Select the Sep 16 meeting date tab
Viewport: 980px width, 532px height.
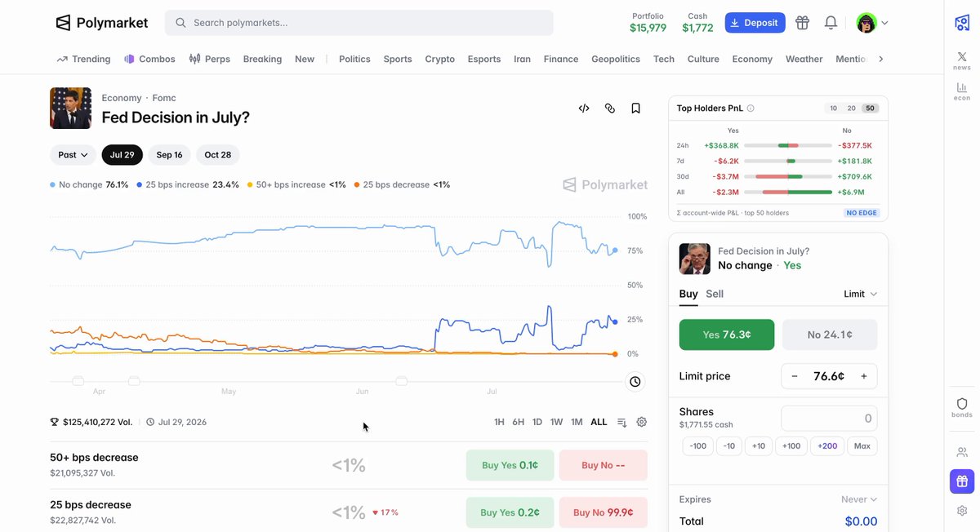coord(170,155)
